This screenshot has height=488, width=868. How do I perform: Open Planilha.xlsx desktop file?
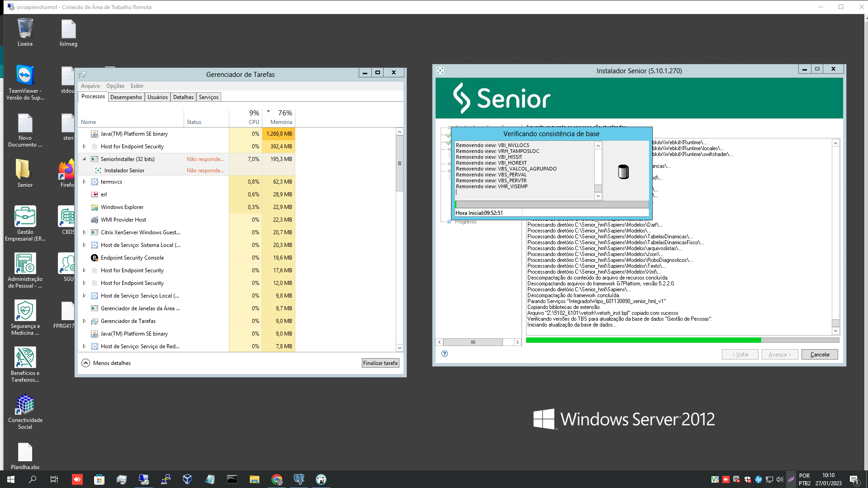pyautogui.click(x=25, y=456)
